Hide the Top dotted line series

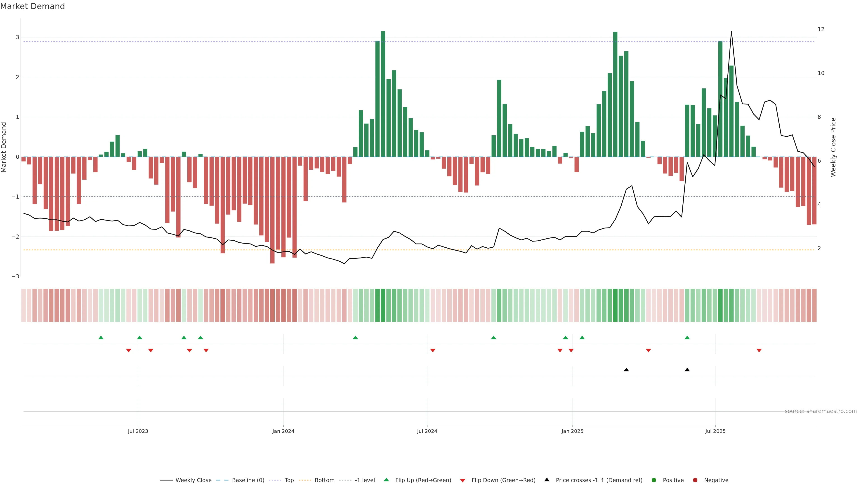(289, 480)
